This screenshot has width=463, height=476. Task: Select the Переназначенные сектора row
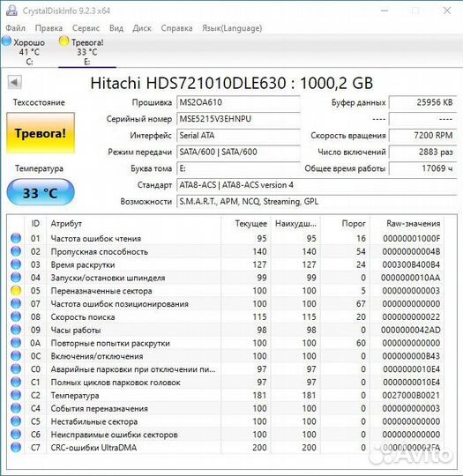226,291
